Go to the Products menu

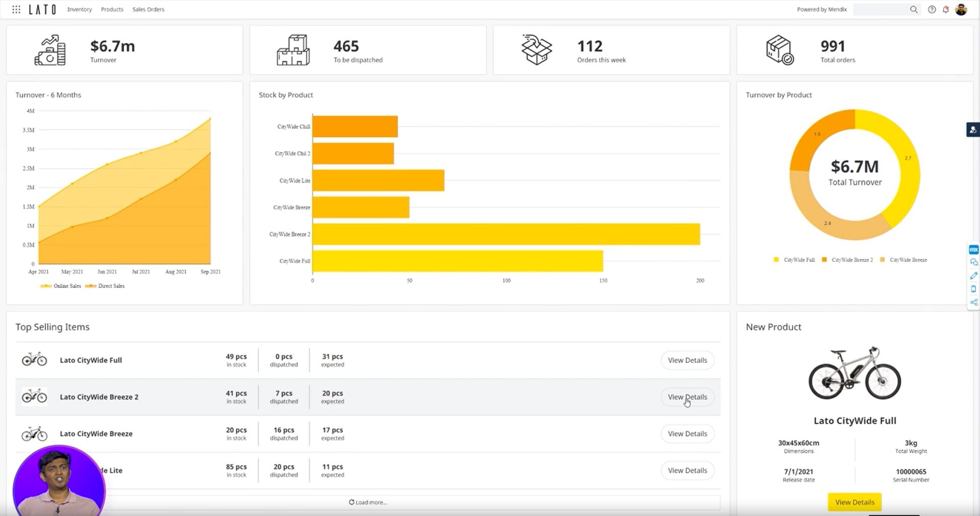112,9
